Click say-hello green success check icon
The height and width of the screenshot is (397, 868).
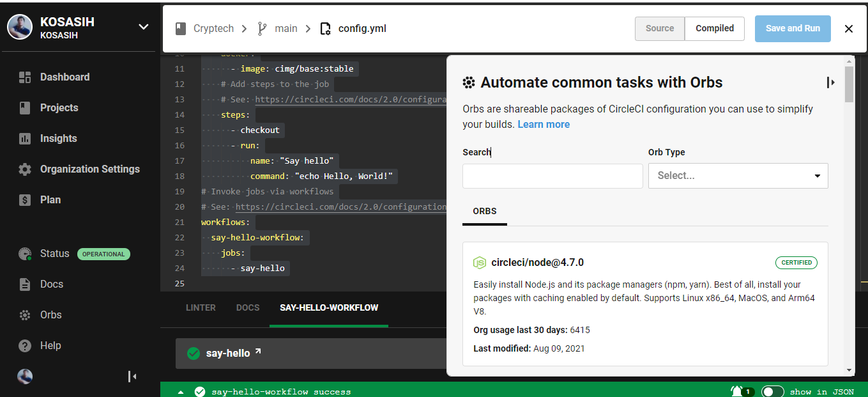[x=194, y=354]
